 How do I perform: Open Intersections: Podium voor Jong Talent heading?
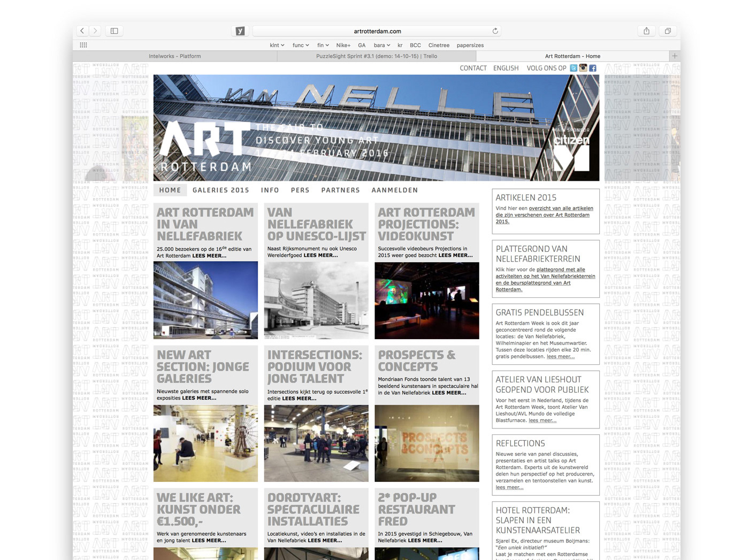pyautogui.click(x=315, y=367)
